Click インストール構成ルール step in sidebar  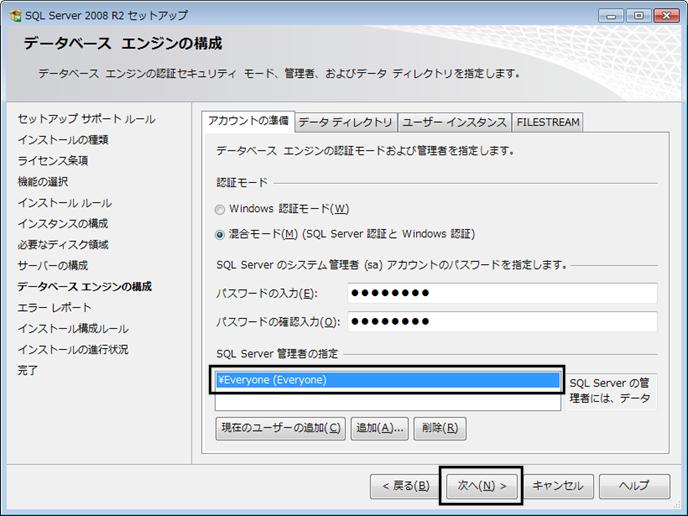tap(73, 329)
